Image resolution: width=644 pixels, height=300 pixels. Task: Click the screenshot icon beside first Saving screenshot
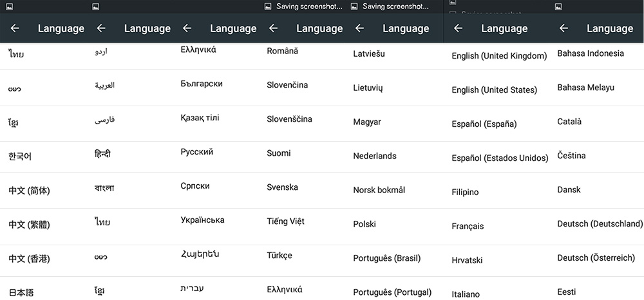(x=268, y=6)
